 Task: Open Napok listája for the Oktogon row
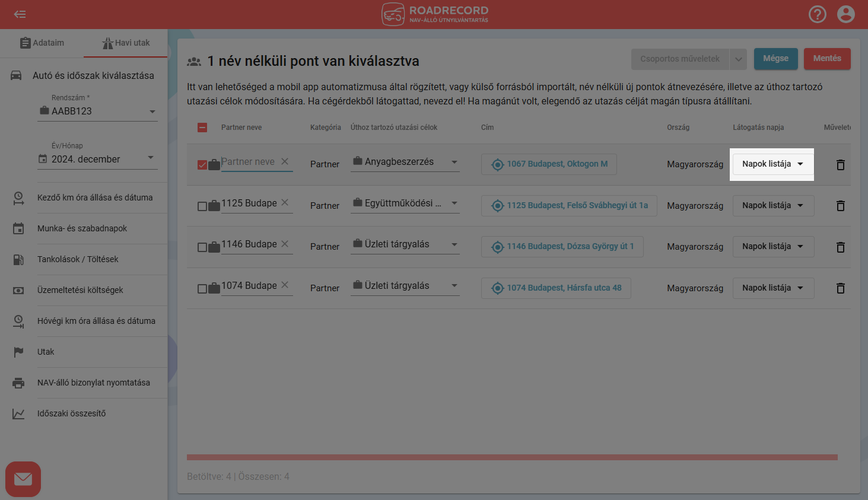(772, 164)
